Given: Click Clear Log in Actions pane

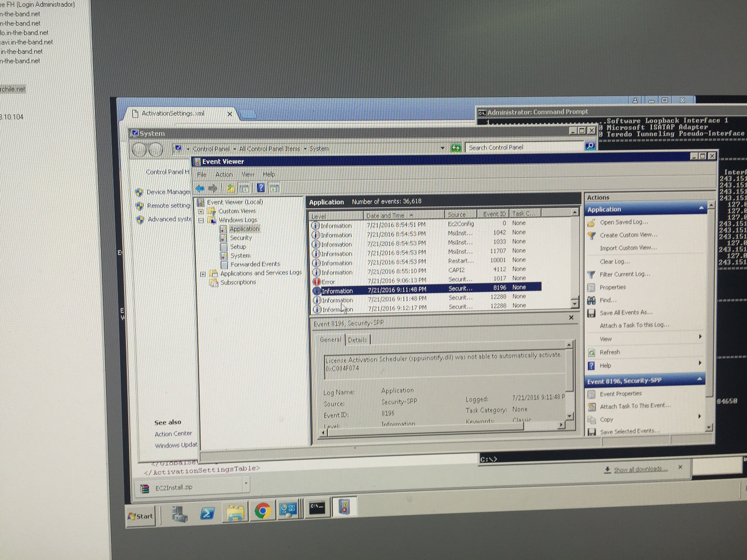Looking at the screenshot, I should tap(615, 262).
